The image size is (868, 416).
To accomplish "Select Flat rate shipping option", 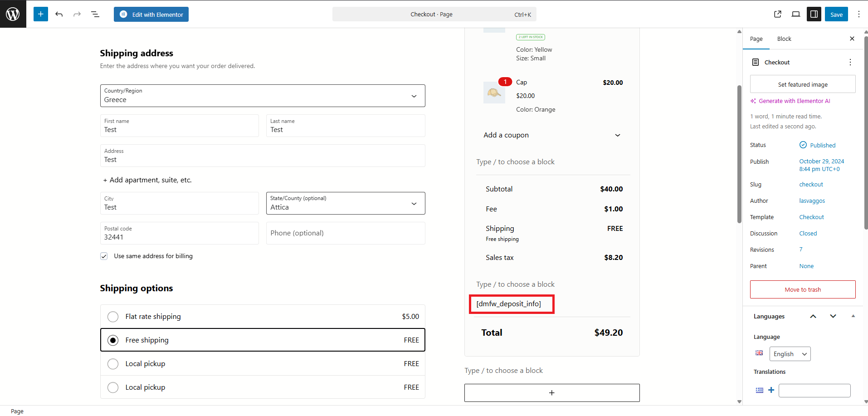I will point(113,317).
